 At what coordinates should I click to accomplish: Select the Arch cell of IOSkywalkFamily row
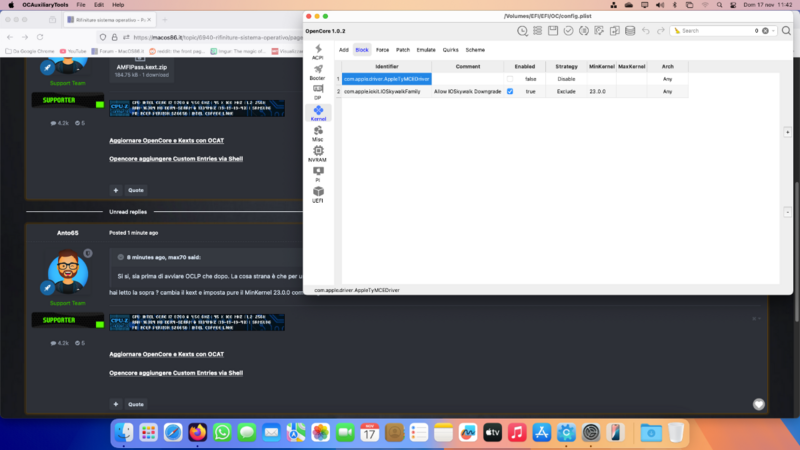click(667, 91)
